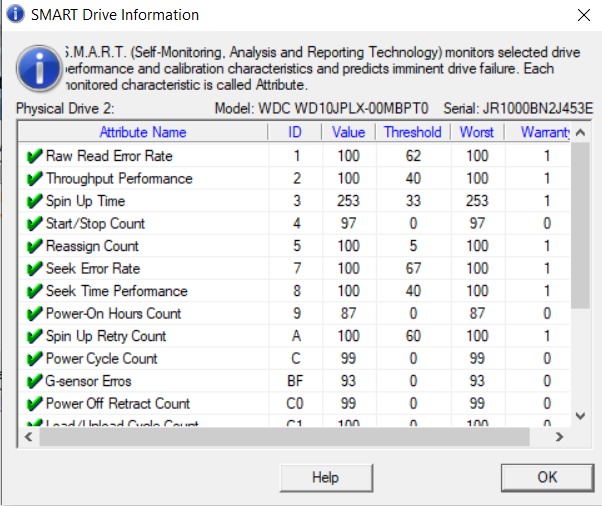Close the SMART Drive Information window
The image size is (602, 506).
[x=583, y=15]
